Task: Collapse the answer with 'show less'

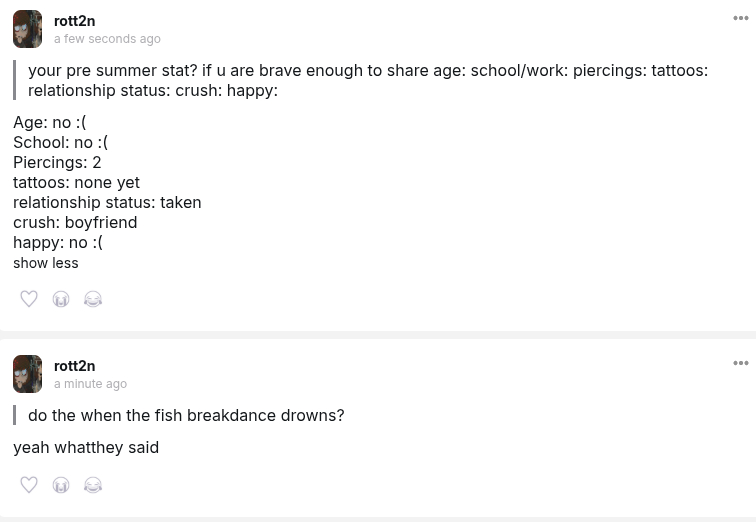Action: point(46,263)
